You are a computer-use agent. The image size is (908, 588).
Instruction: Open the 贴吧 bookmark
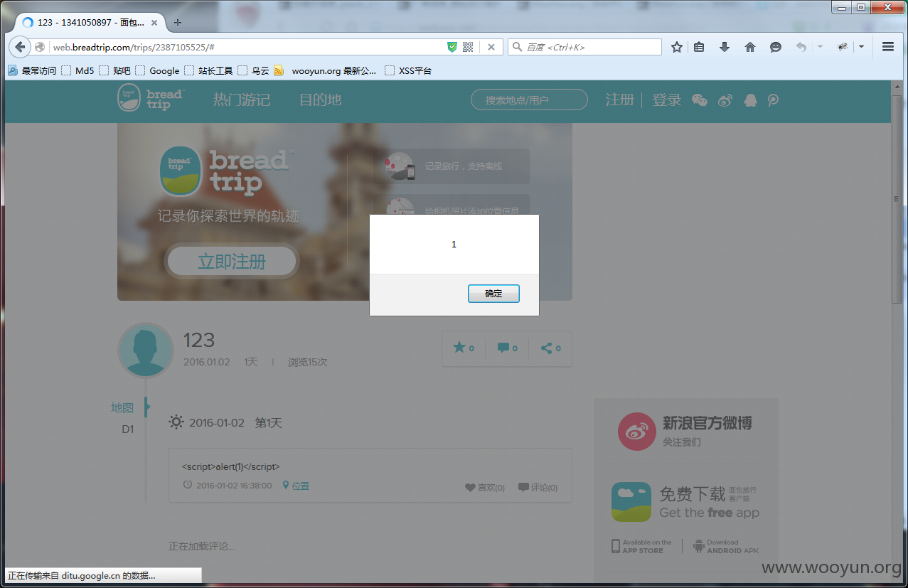[x=114, y=70]
